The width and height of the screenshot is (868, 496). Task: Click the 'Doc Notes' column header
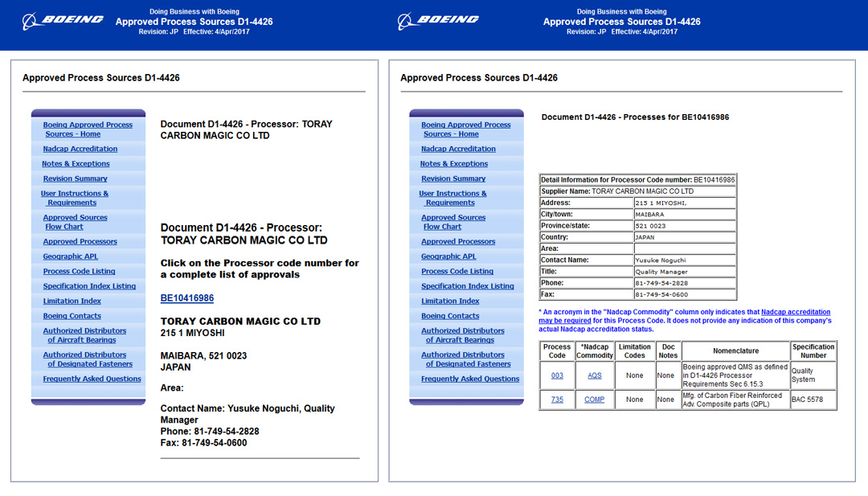click(668, 351)
